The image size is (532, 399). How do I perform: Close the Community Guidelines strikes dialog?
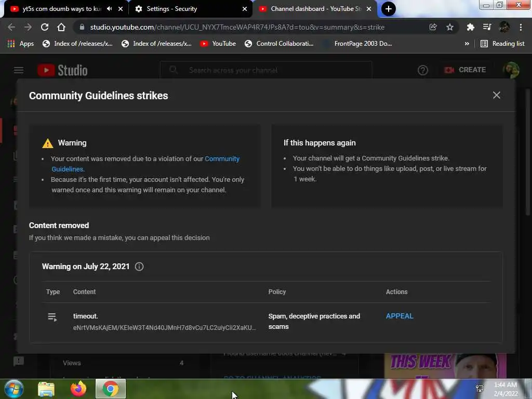(x=496, y=95)
